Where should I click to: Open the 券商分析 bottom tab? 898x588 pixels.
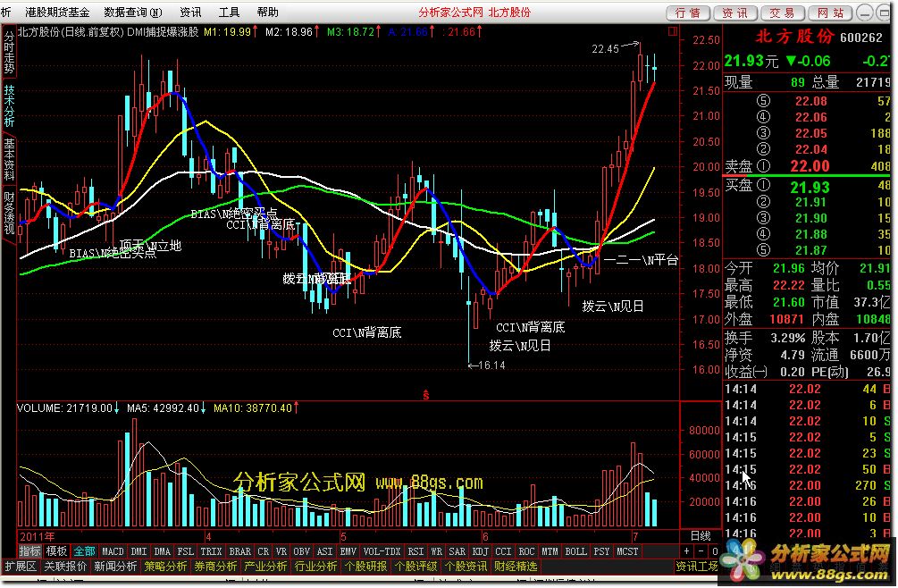[216, 567]
